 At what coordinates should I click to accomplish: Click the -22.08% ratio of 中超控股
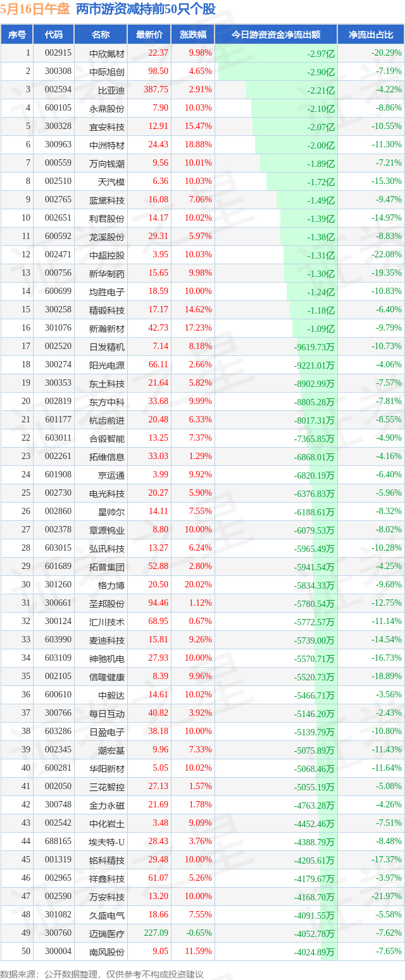coord(386,254)
